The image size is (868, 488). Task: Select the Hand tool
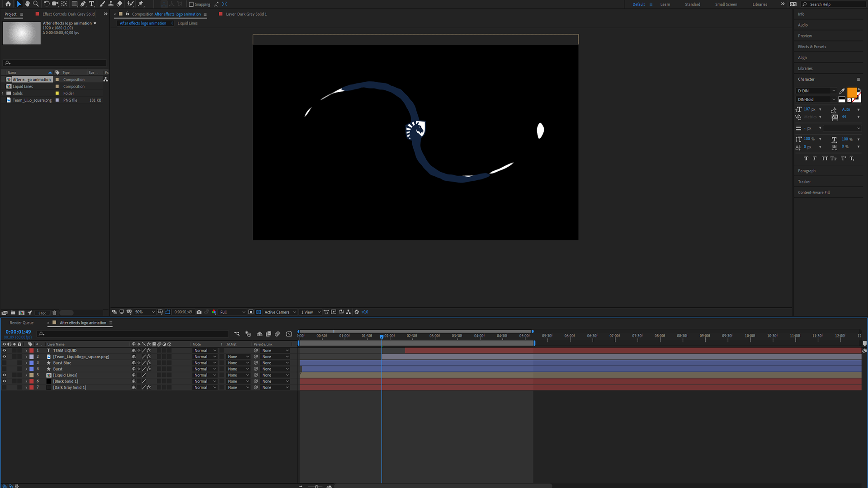coord(27,4)
